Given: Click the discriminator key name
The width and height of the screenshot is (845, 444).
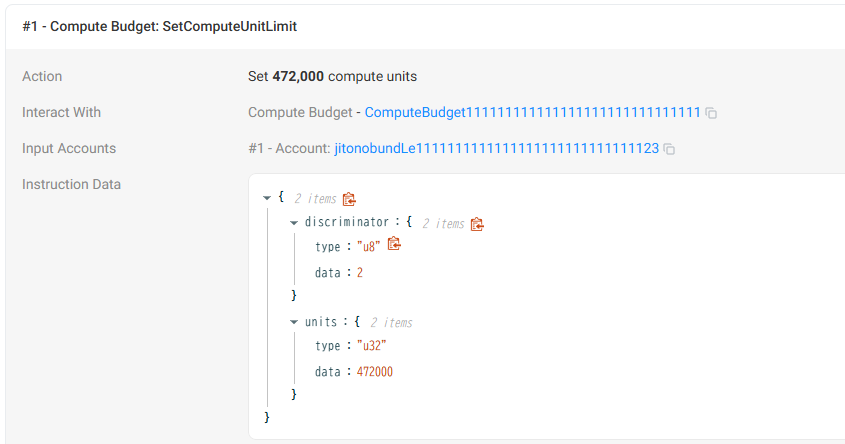Looking at the screenshot, I should click(346, 222).
